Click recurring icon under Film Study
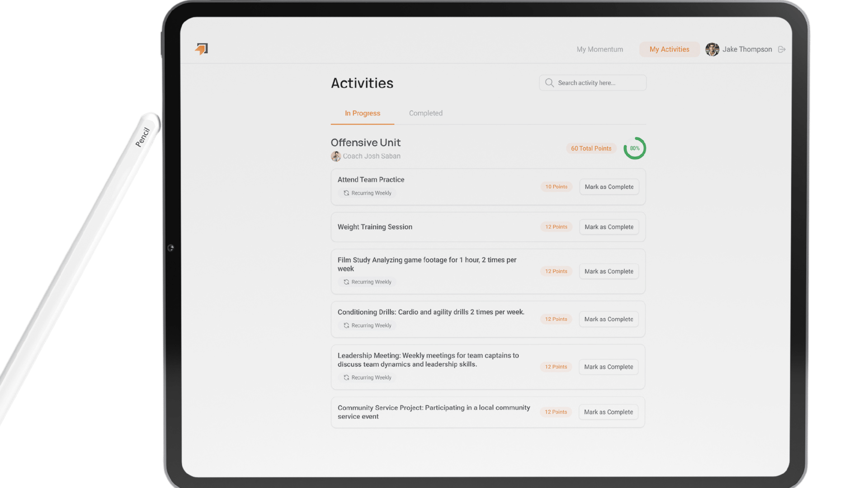Viewport: 868px width, 488px height. click(346, 282)
